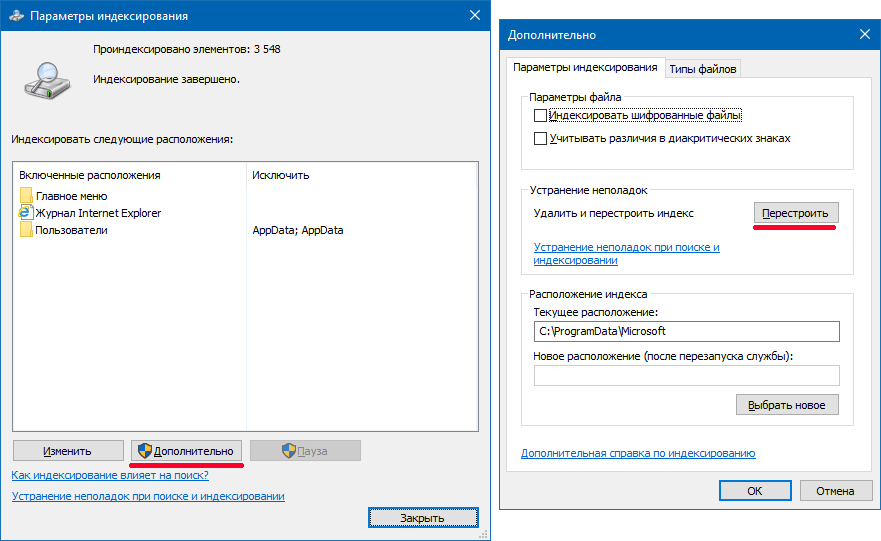
Task: Select Пользователи row text
Action: pos(71,230)
